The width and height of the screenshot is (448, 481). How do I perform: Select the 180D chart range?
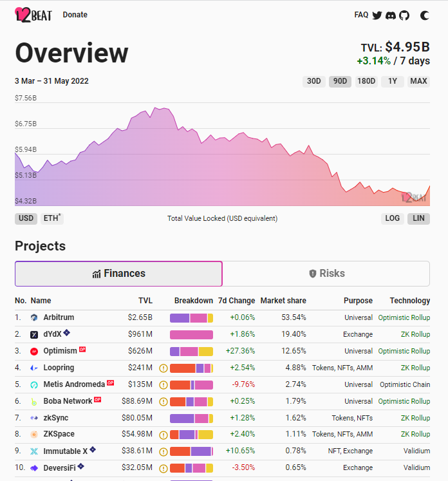[366, 81]
